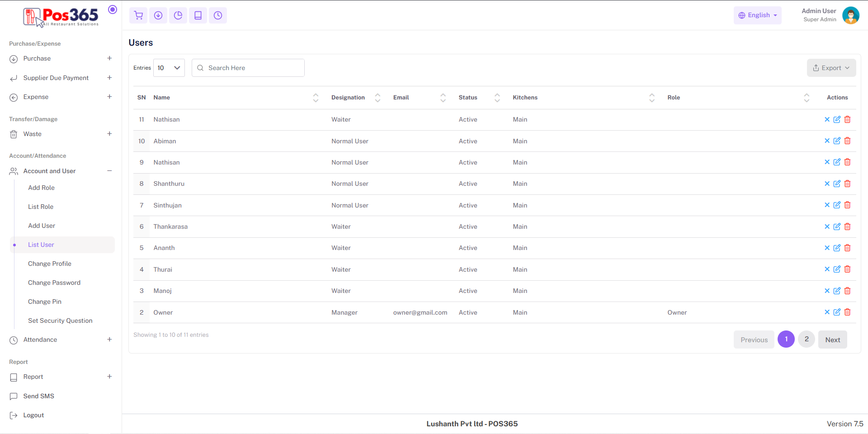Toggle the sidebar pin radio button
Image resolution: width=868 pixels, height=434 pixels.
pos(113,9)
